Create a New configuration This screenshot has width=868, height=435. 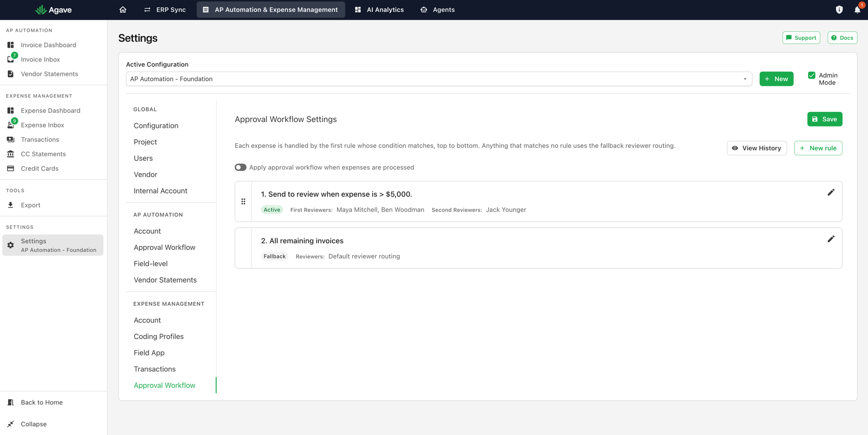776,79
